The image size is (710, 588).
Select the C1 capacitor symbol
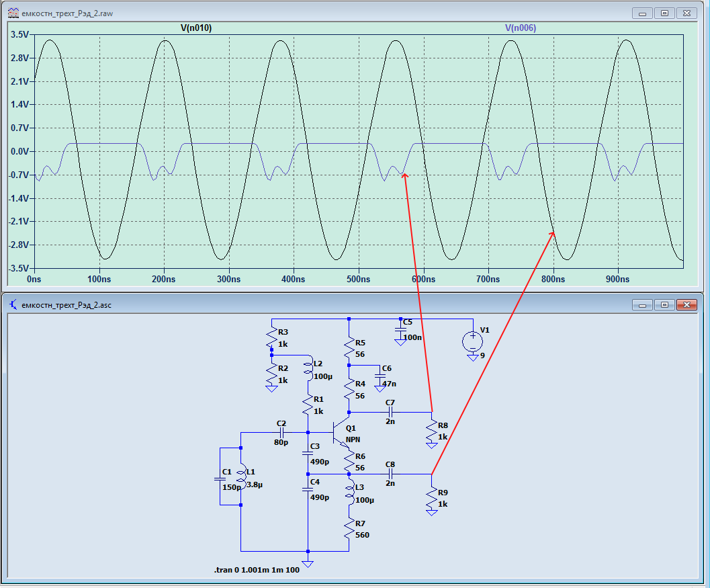pos(220,479)
